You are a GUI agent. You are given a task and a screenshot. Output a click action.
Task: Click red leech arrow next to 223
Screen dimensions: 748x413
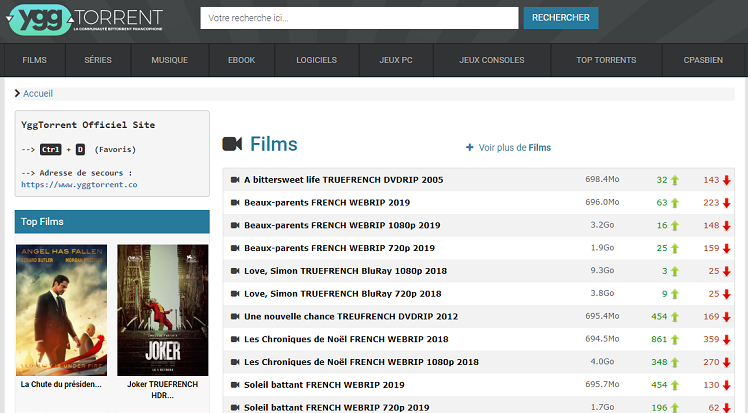tap(727, 203)
